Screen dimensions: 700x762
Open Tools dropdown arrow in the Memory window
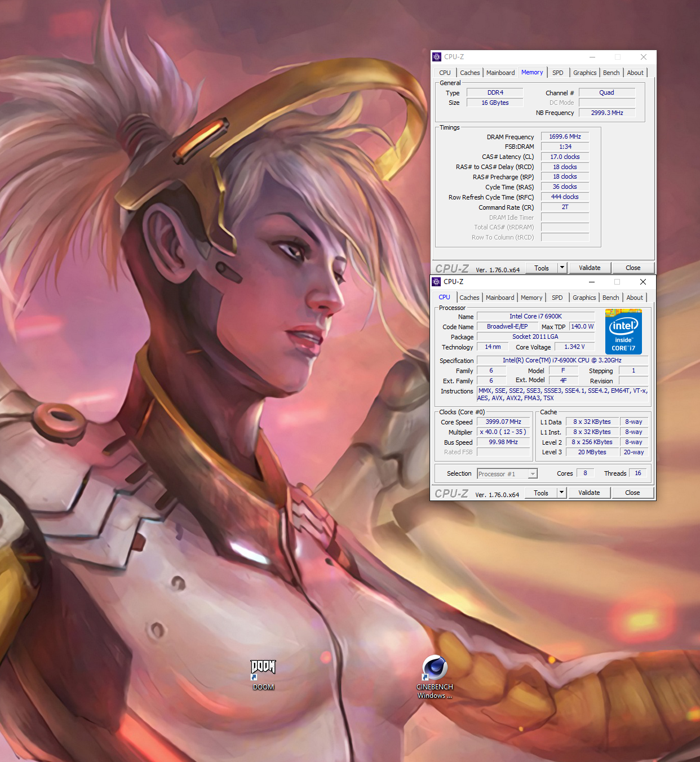point(562,268)
